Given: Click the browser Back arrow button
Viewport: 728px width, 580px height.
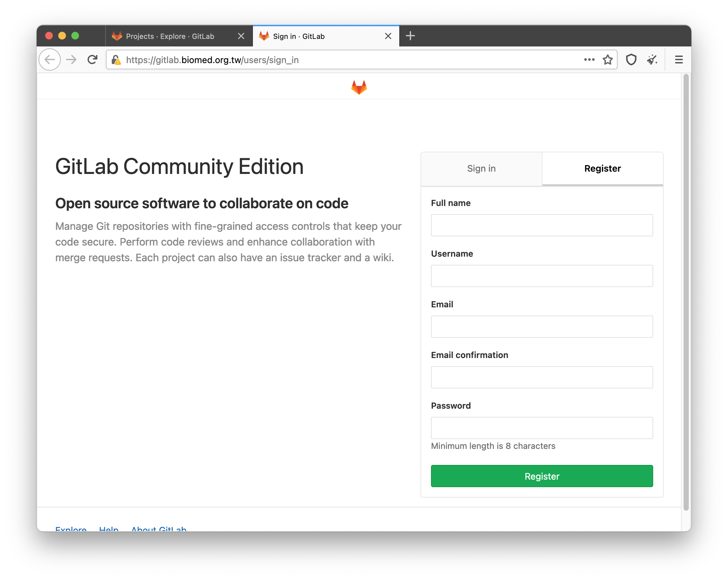Looking at the screenshot, I should 50,60.
